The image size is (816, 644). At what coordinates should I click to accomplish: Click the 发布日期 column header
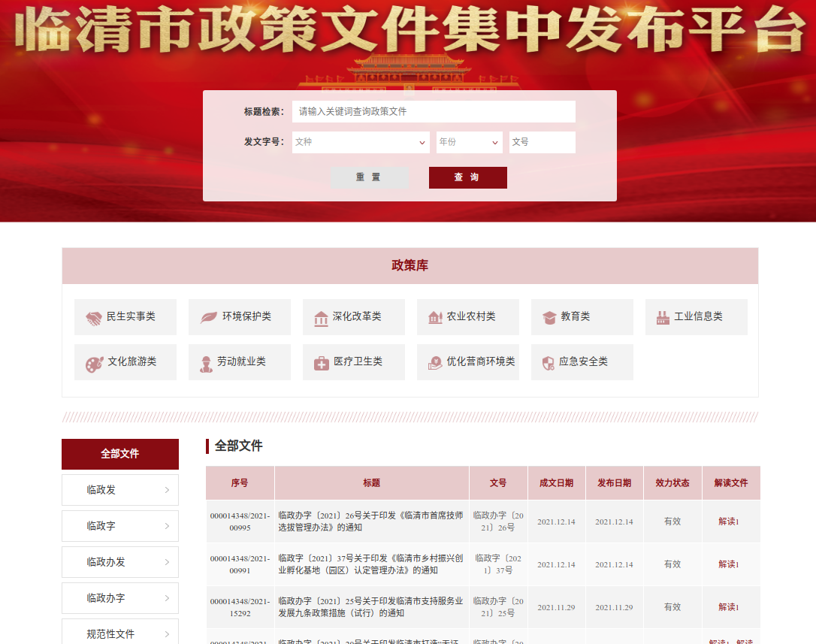pyautogui.click(x=614, y=483)
